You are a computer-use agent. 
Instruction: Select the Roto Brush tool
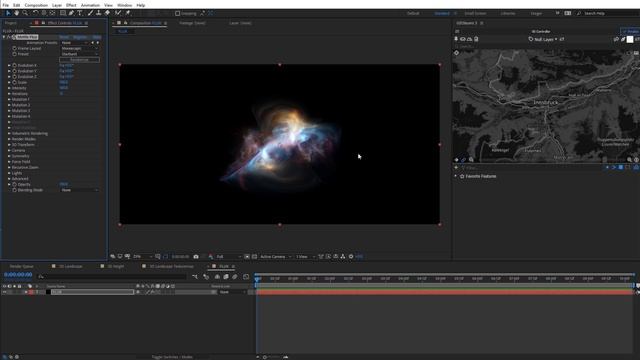tap(118, 13)
